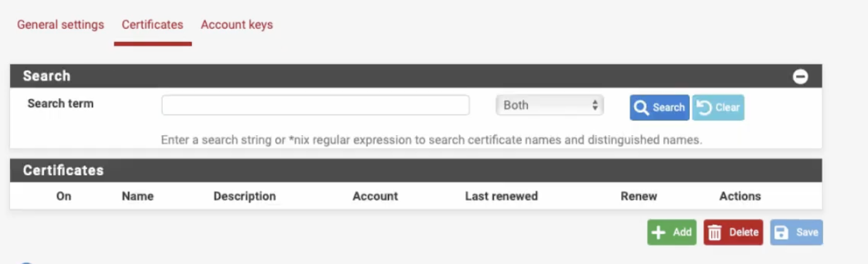868x264 pixels.
Task: Click the Renew column header
Action: pos(638,196)
